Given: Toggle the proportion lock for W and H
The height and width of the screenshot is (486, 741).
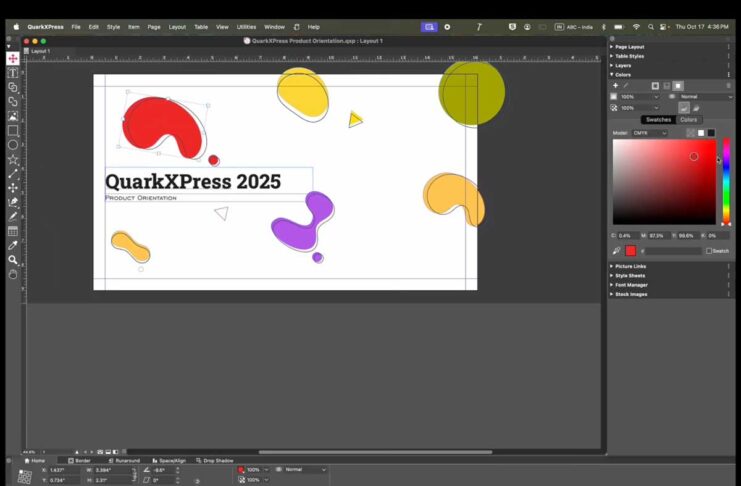Looking at the screenshot, I should point(134,475).
